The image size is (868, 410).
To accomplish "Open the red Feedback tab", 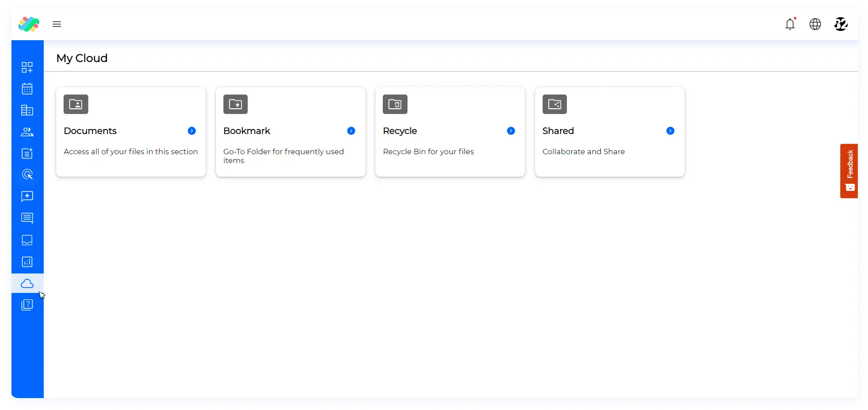I will click(849, 171).
